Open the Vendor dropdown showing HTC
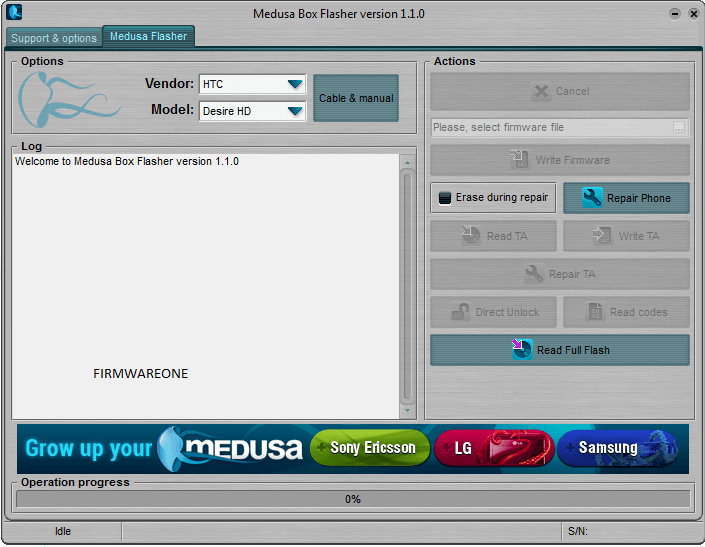This screenshot has width=705, height=547. (x=252, y=84)
